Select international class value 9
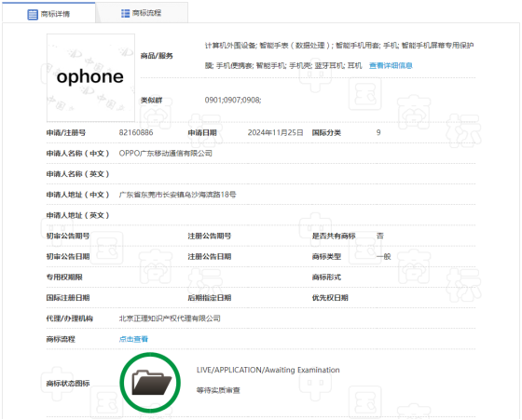The width and height of the screenshot is (522, 420). [x=378, y=132]
